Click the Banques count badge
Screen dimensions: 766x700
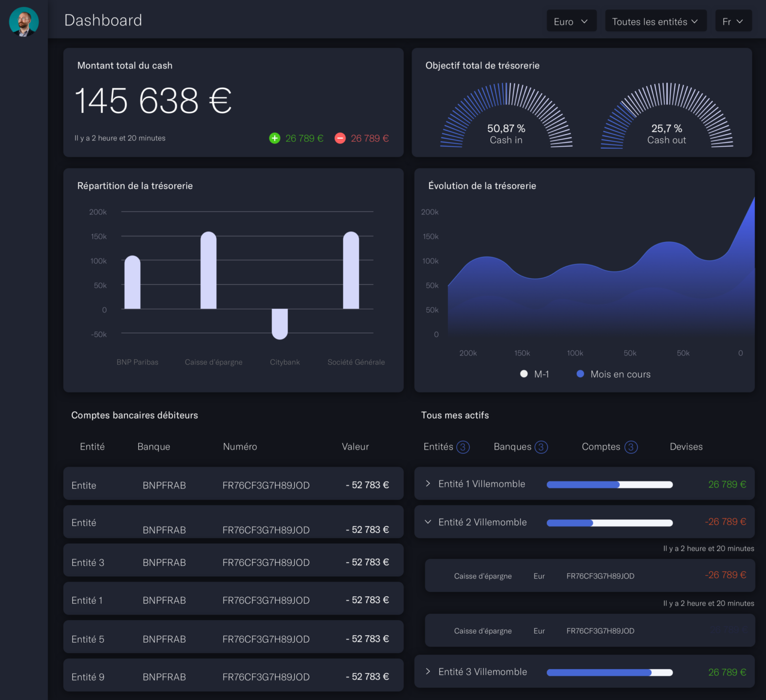tap(541, 447)
